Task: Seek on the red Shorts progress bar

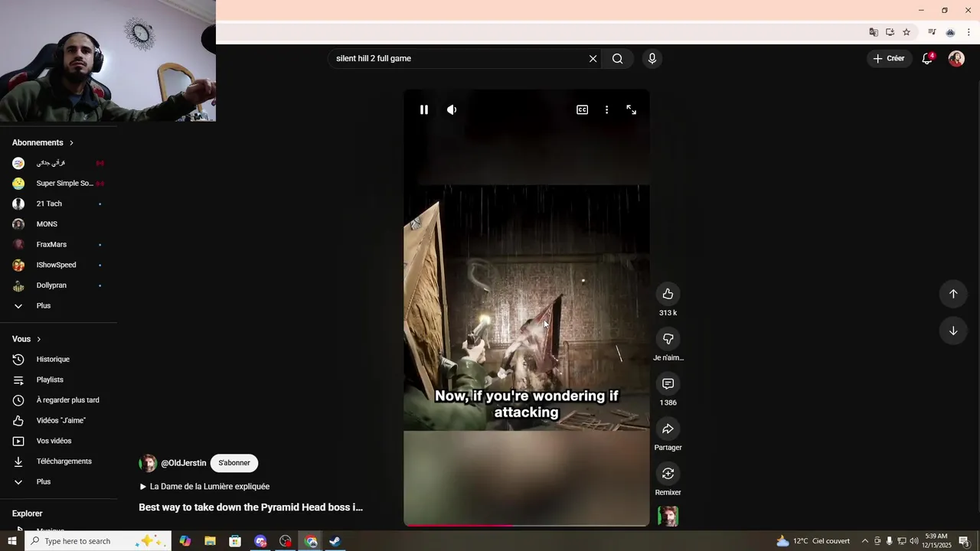Action: 526,525
